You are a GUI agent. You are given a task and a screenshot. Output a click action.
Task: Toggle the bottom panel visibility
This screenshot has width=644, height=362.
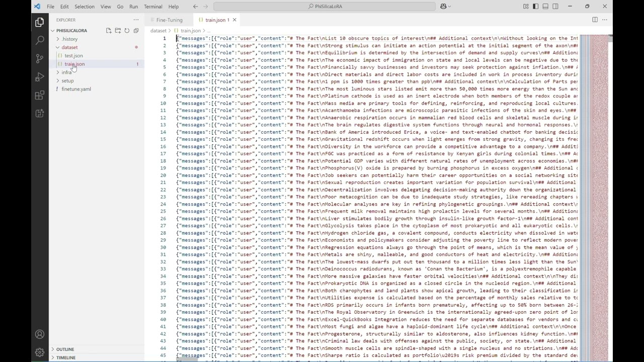(545, 7)
